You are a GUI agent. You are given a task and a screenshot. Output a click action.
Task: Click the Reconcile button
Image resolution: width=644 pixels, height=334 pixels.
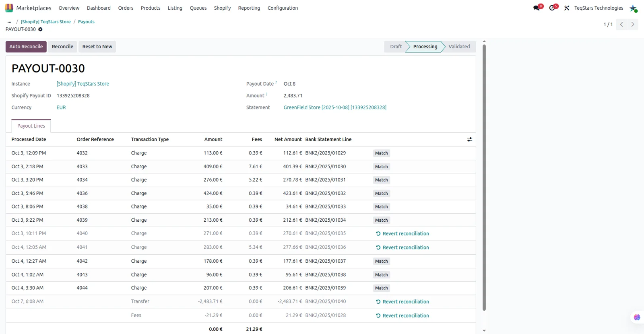point(62,47)
